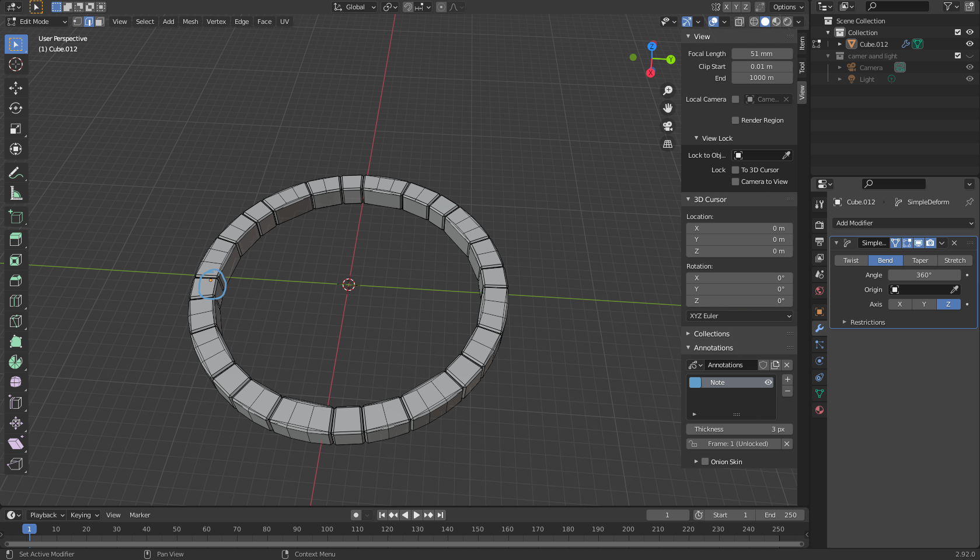
Task: Switch to the Item sidebar tab
Action: 803,43
